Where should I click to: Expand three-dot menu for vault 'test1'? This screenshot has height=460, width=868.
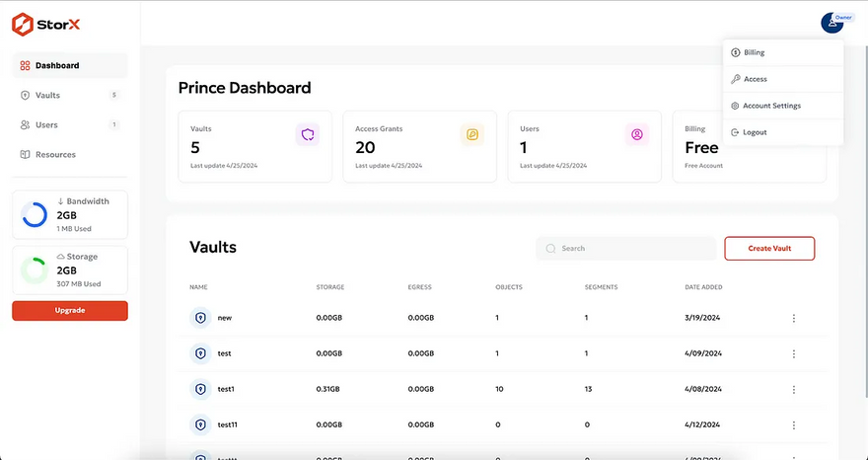pyautogui.click(x=794, y=389)
